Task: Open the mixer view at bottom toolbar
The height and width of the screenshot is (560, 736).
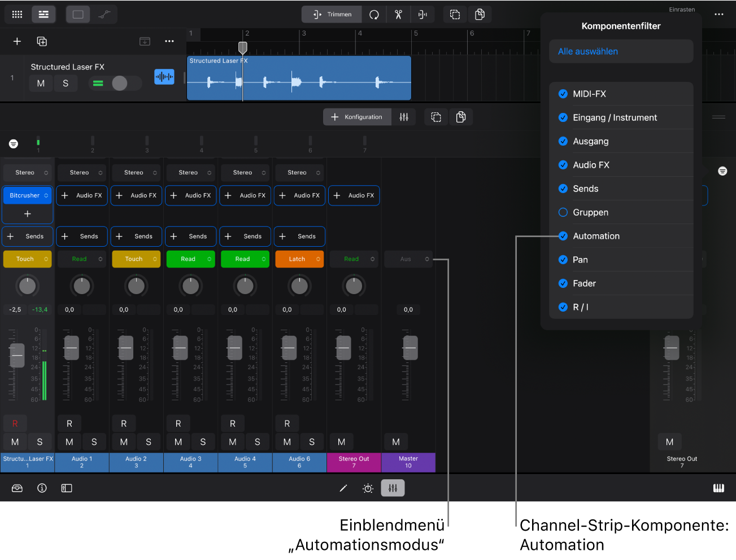Action: tap(393, 488)
